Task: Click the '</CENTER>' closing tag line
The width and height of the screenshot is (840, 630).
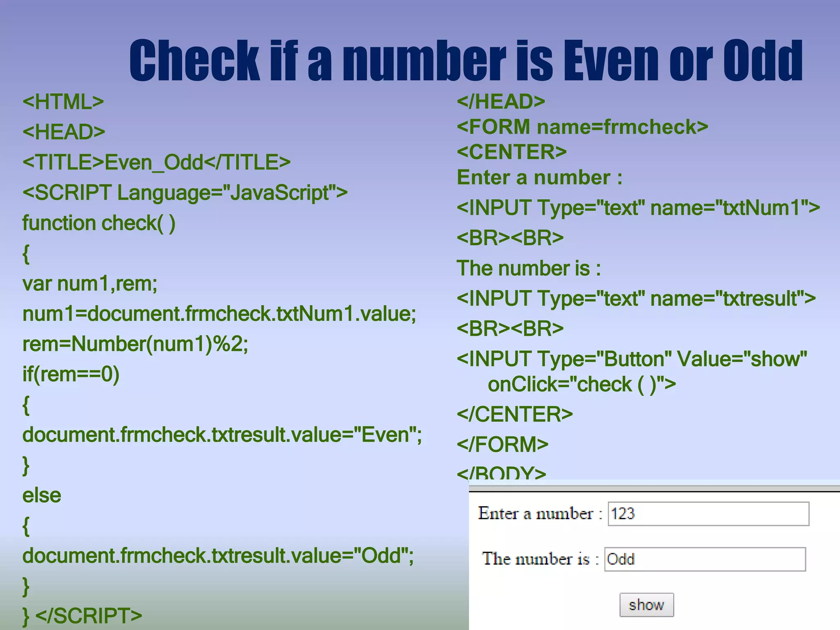Action: pos(515,414)
